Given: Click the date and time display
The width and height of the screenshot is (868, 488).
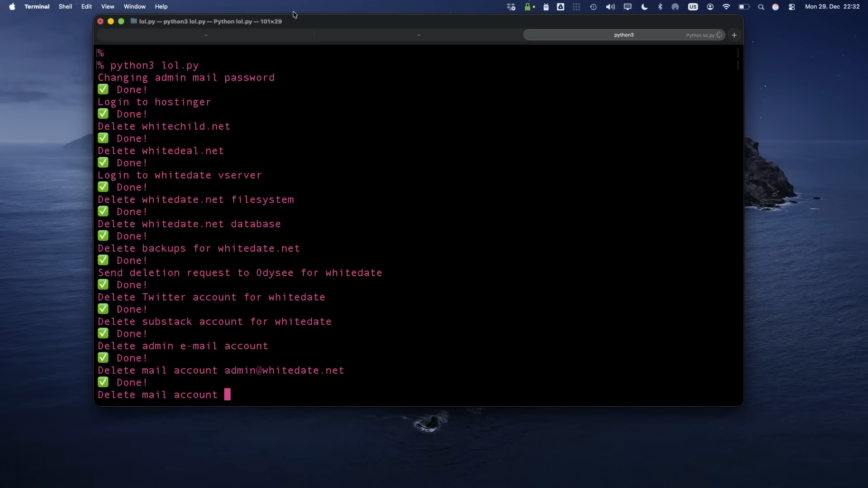Looking at the screenshot, I should 833,7.
